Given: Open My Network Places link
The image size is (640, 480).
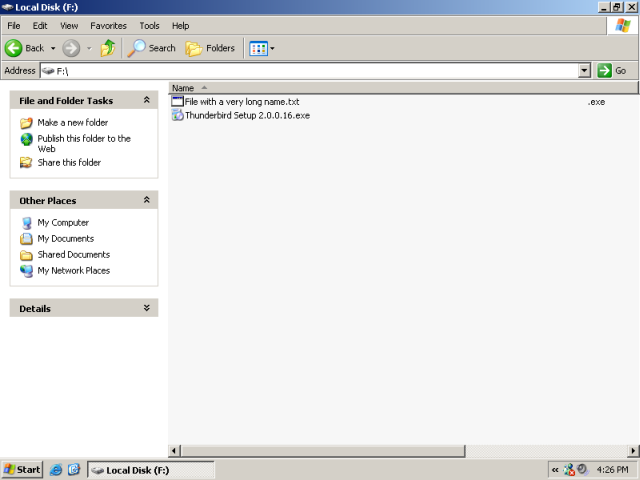Looking at the screenshot, I should 74,270.
